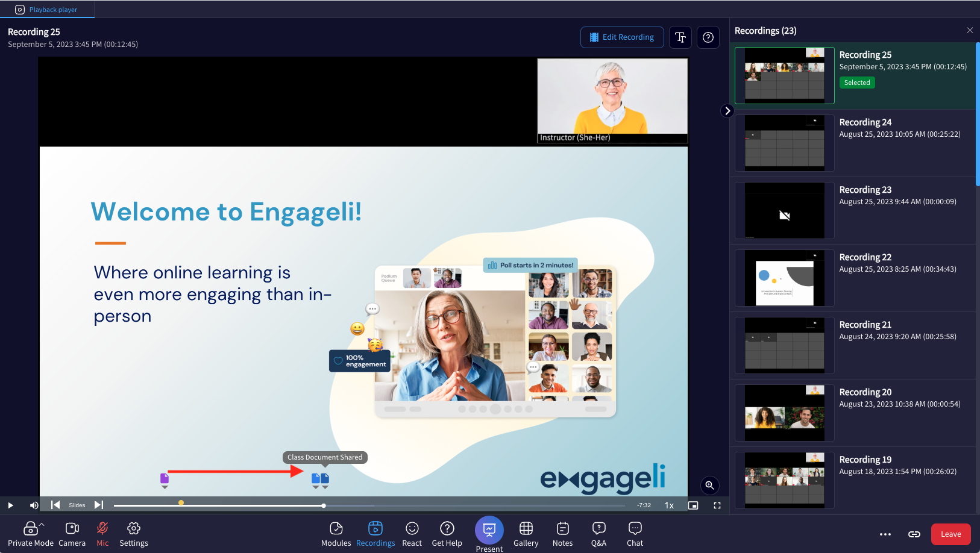
Task: Switch to Gallery view
Action: (526, 534)
